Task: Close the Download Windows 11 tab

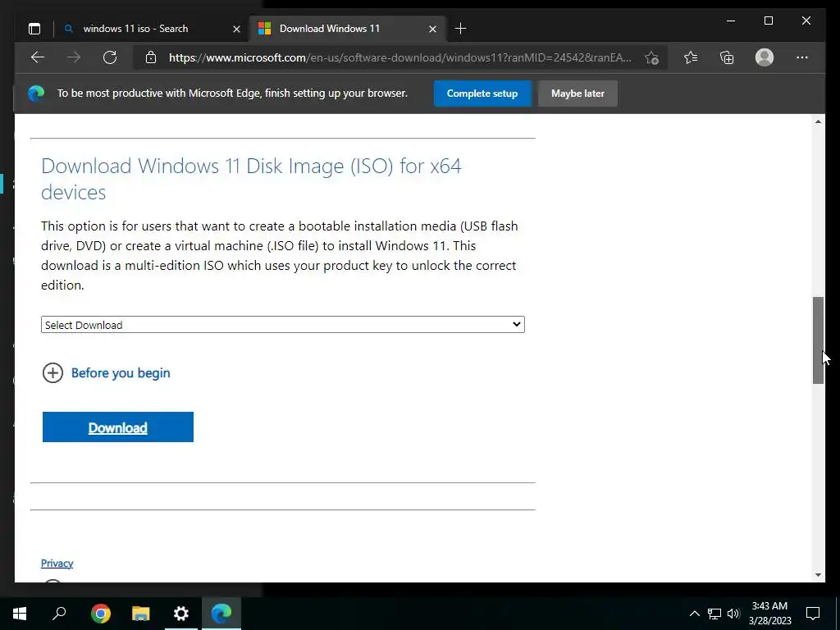Action: coord(433,29)
